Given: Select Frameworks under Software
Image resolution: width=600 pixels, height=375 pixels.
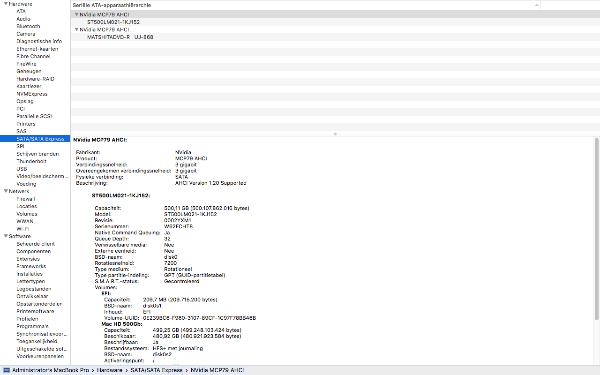Looking at the screenshot, I should click(31, 266).
